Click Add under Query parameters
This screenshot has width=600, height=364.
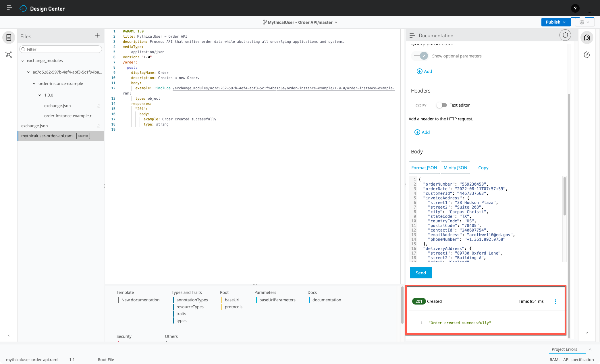424,71
